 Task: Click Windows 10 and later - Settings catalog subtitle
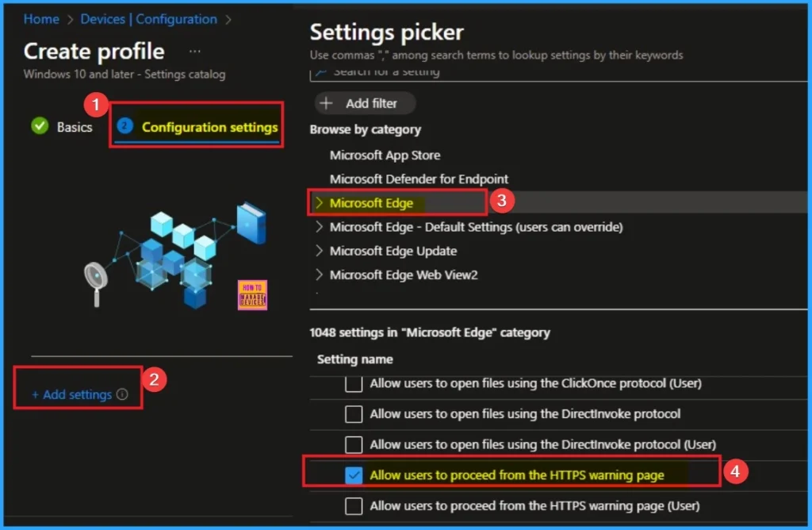pos(124,74)
